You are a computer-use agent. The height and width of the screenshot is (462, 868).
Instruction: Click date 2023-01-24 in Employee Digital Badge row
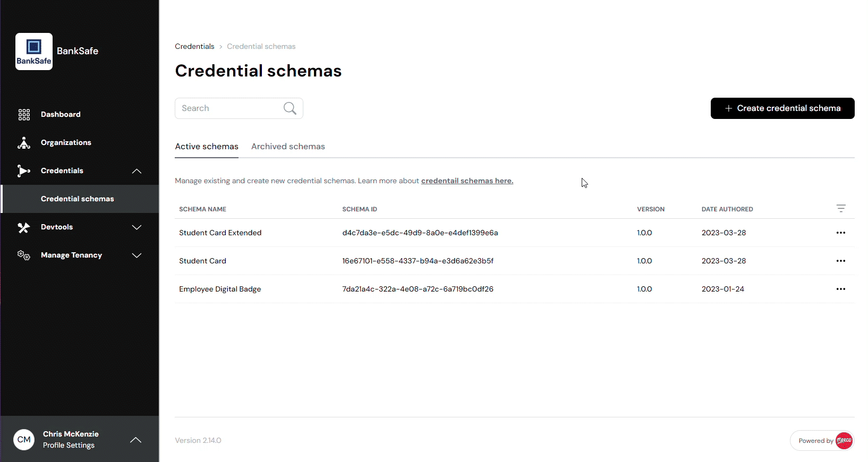[x=722, y=289]
